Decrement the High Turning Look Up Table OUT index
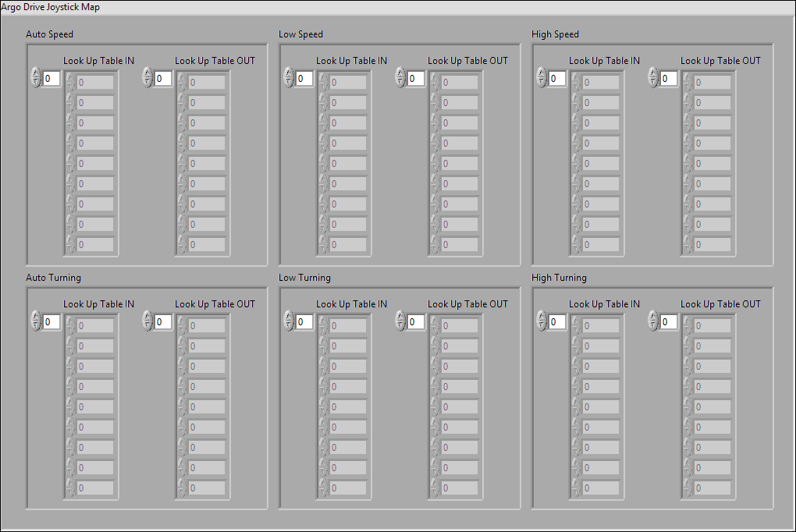Image resolution: width=796 pixels, height=532 pixels. [x=652, y=325]
